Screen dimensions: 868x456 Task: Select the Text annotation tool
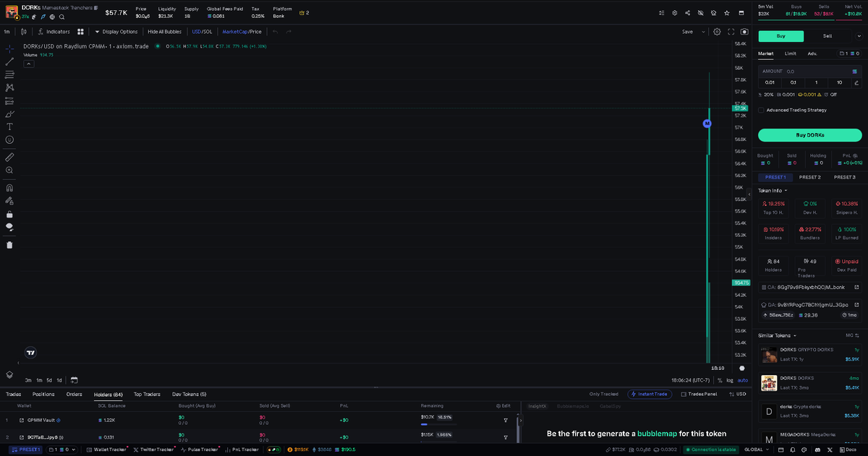(x=9, y=126)
